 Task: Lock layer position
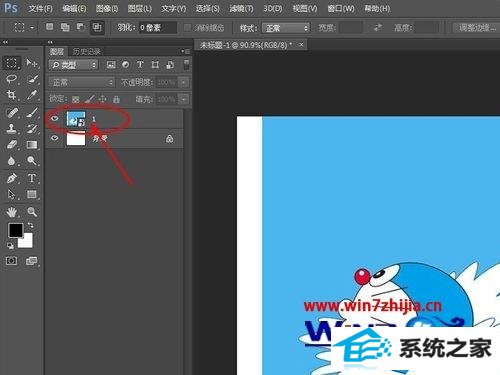(x=103, y=99)
